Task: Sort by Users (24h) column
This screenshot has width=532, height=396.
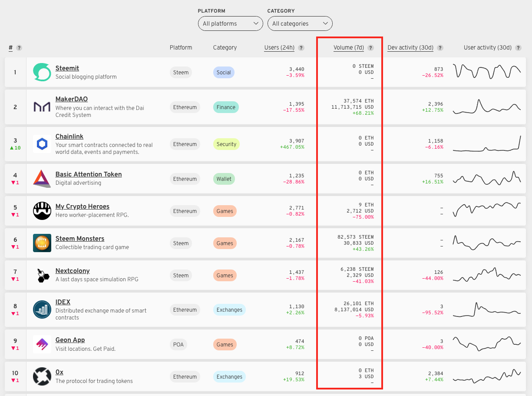Action: pos(279,48)
